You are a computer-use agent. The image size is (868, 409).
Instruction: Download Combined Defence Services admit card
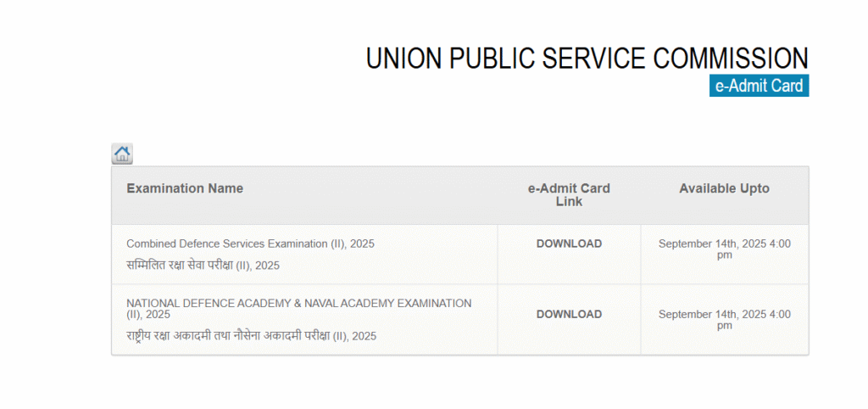point(569,244)
